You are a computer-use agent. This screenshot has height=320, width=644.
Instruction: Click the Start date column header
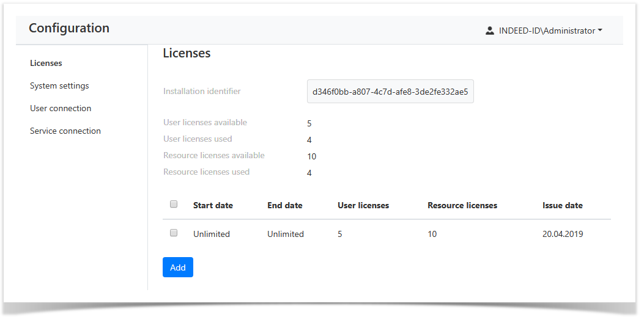pyautogui.click(x=213, y=205)
